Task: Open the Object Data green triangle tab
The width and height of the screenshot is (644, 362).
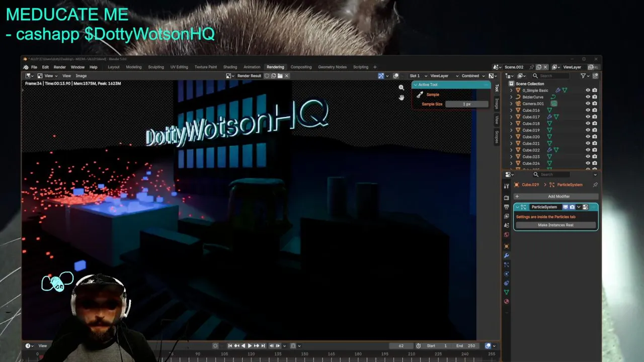Action: [x=507, y=292]
